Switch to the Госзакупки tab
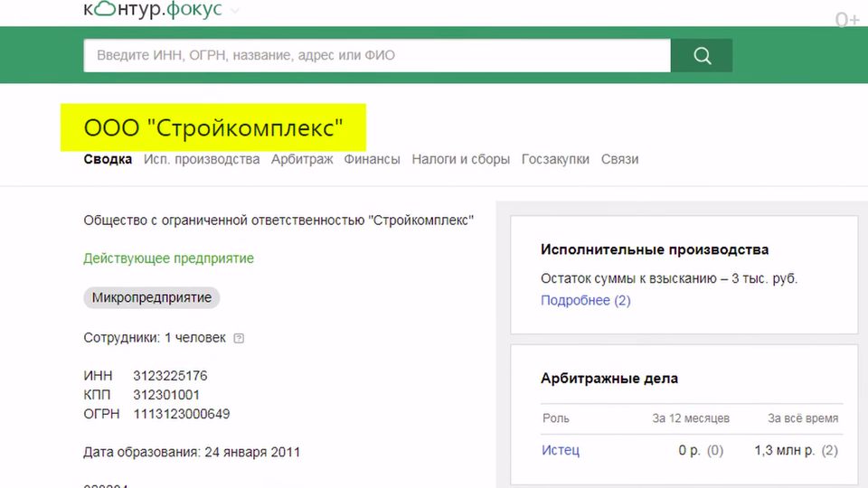The image size is (868, 488). [x=555, y=159]
